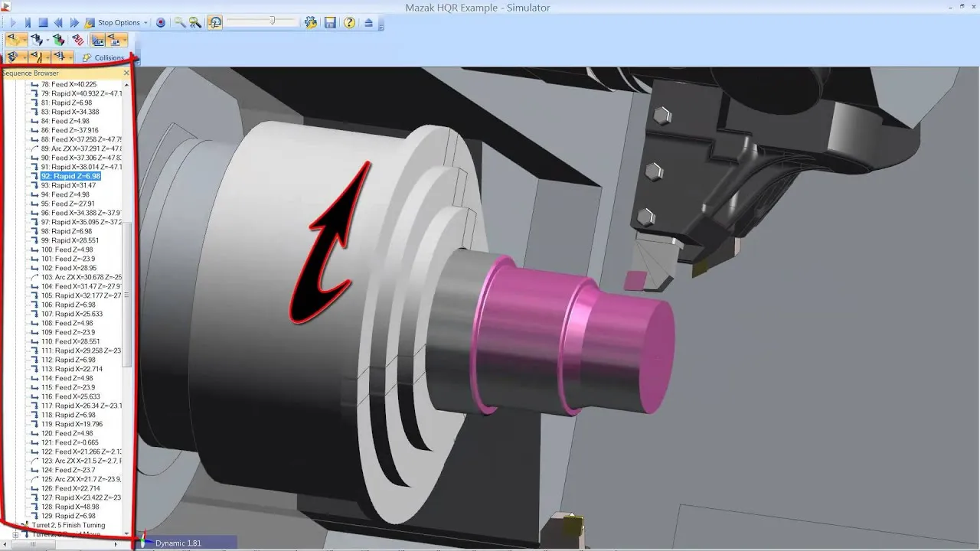Click the Collisions button

coord(103,57)
